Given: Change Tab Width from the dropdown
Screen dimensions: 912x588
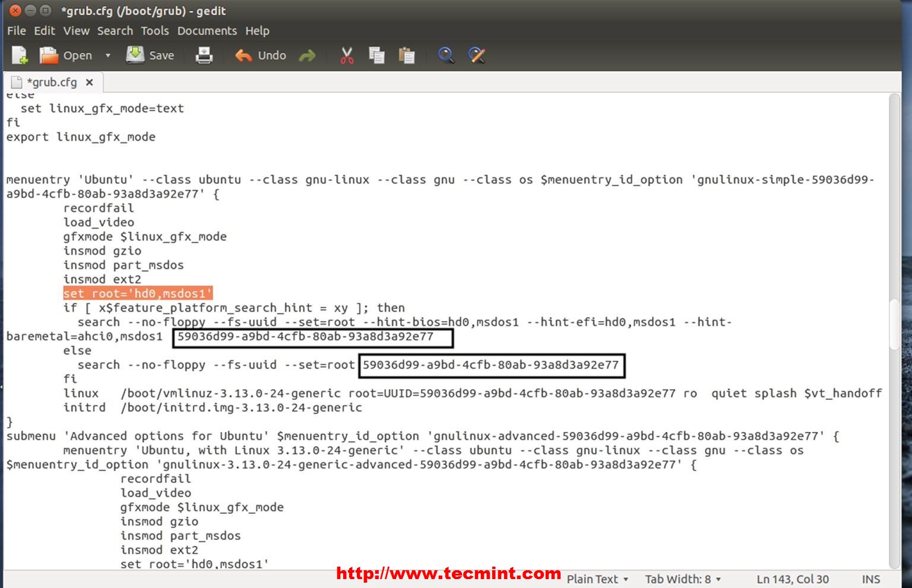Looking at the screenshot, I should (683, 579).
